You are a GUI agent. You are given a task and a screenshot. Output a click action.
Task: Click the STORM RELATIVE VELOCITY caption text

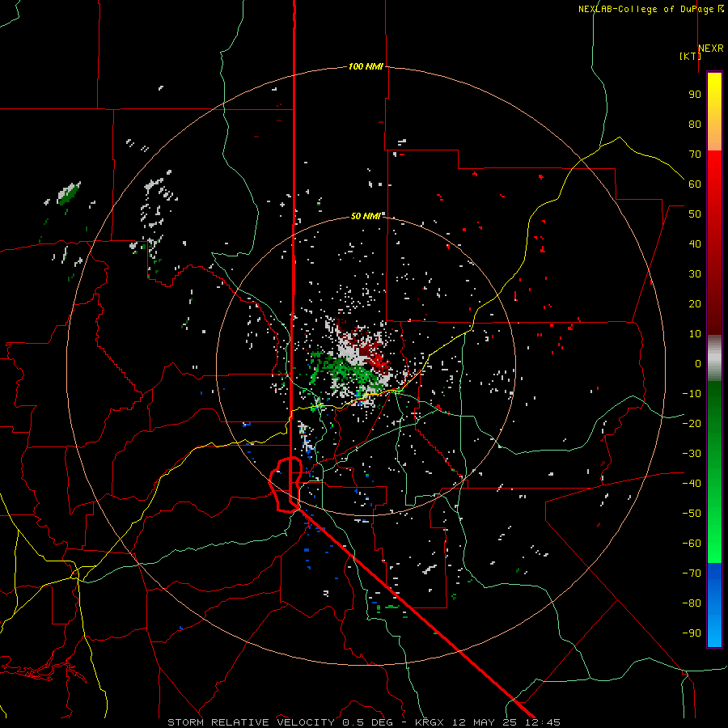pyautogui.click(x=251, y=722)
